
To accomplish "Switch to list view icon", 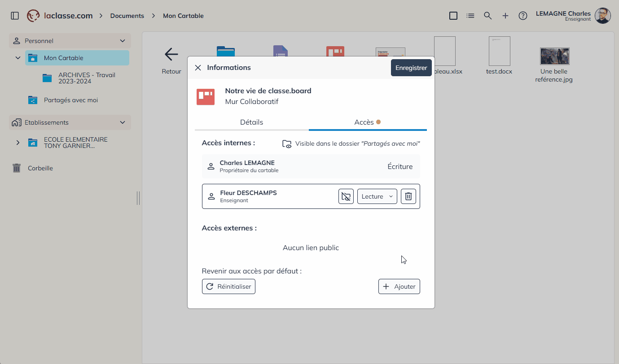I will 470,16.
